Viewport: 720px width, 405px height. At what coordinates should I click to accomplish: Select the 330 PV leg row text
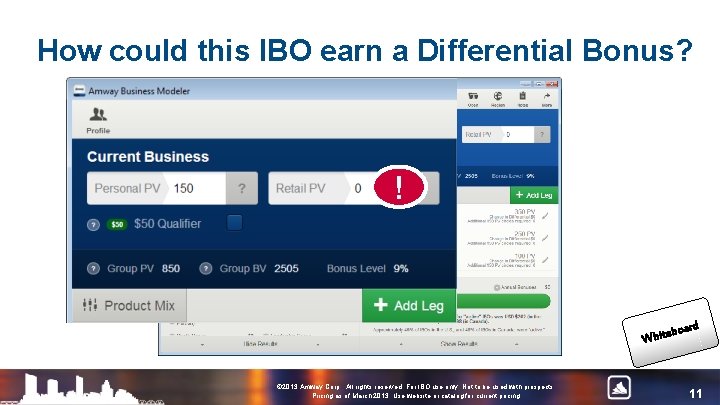click(x=501, y=216)
